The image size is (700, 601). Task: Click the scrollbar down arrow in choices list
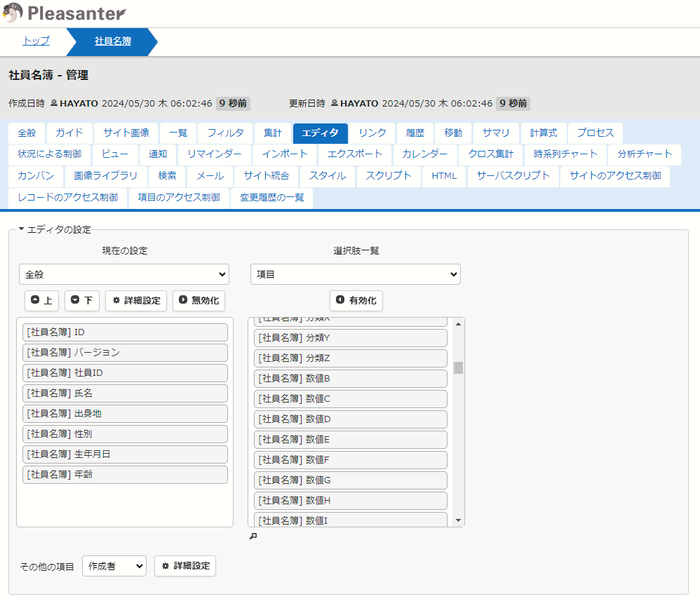pos(458,520)
